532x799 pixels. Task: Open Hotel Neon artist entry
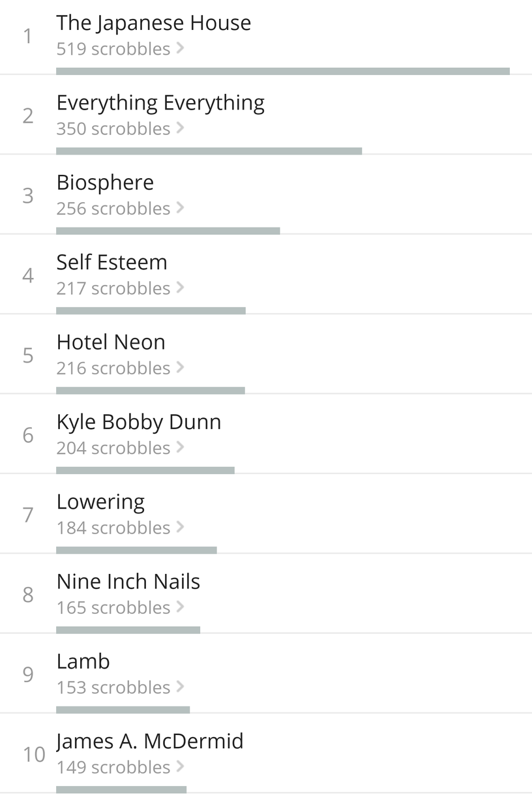click(111, 342)
